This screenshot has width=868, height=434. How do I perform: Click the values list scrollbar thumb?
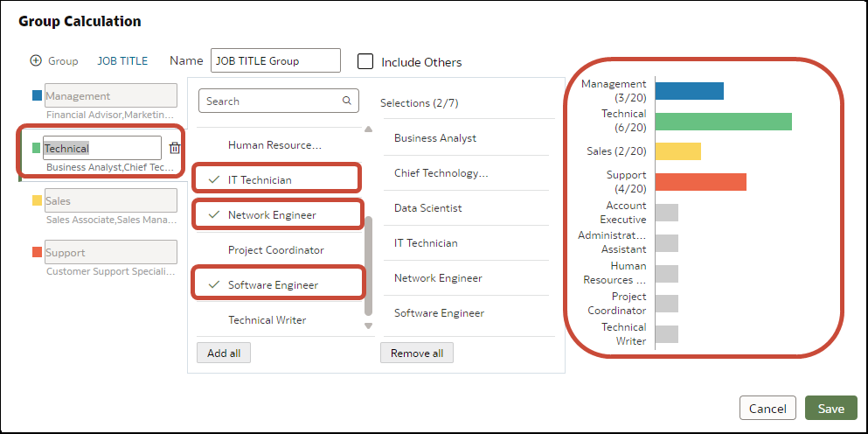pyautogui.click(x=369, y=265)
